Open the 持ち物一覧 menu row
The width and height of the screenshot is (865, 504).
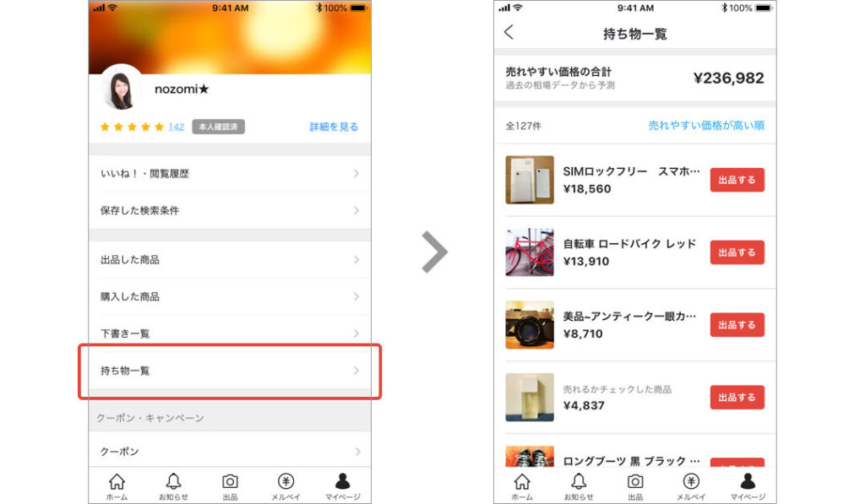(230, 371)
